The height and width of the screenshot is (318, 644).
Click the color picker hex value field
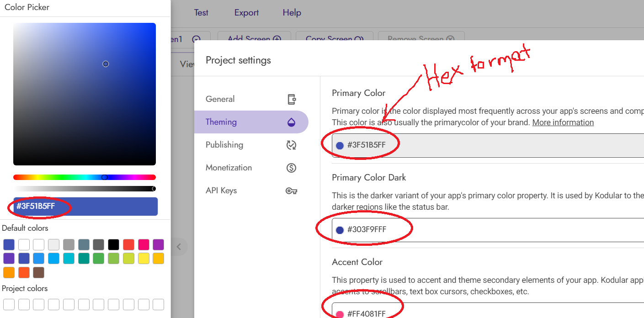pyautogui.click(x=85, y=207)
